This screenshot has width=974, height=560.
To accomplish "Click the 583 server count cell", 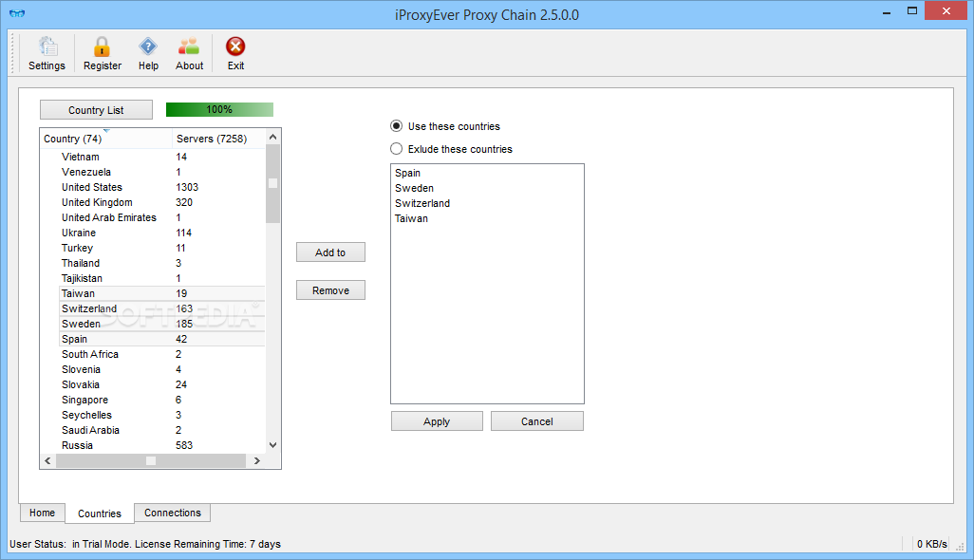I will pos(184,446).
